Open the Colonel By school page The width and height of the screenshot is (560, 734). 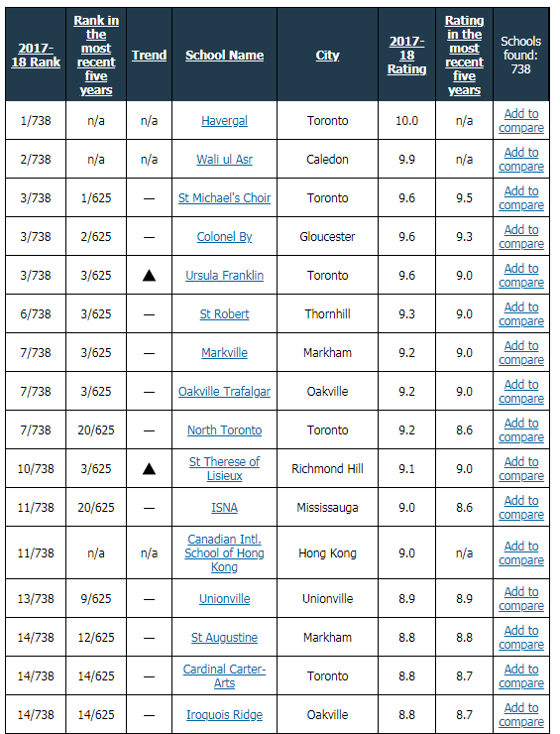[225, 237]
